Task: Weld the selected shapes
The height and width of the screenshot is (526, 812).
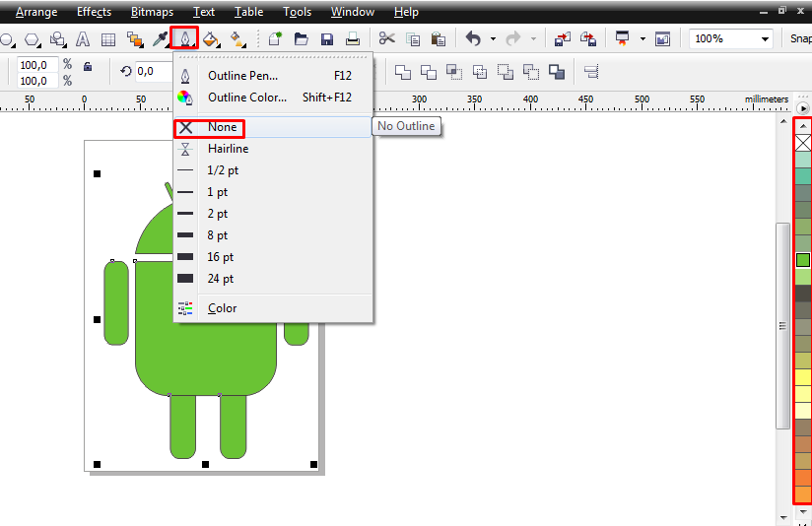Action: pyautogui.click(x=403, y=73)
